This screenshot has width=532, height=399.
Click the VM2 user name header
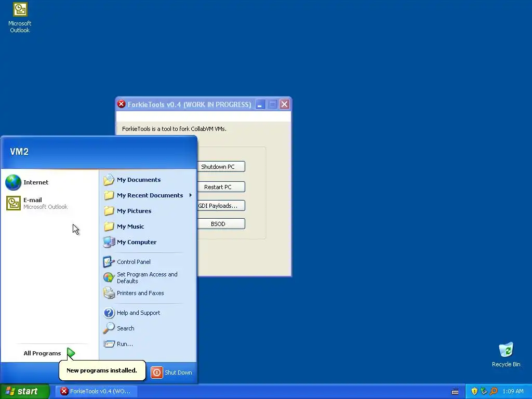coord(19,152)
